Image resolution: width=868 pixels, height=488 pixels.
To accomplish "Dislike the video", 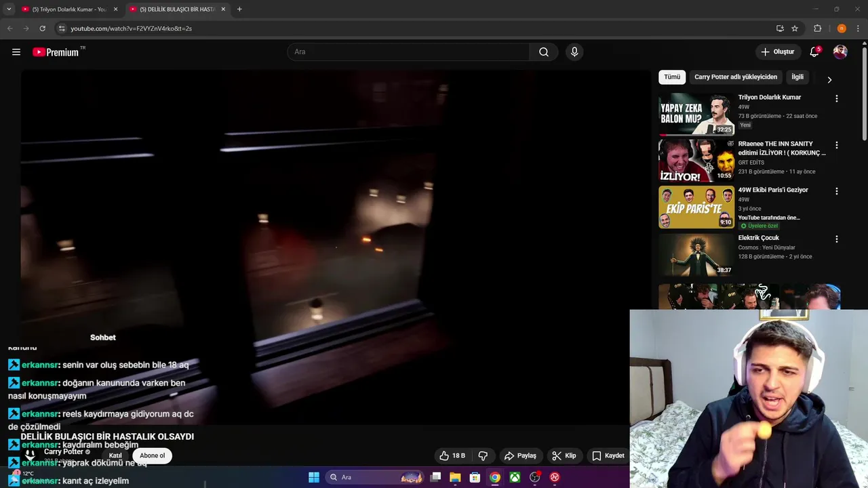I will click(484, 455).
